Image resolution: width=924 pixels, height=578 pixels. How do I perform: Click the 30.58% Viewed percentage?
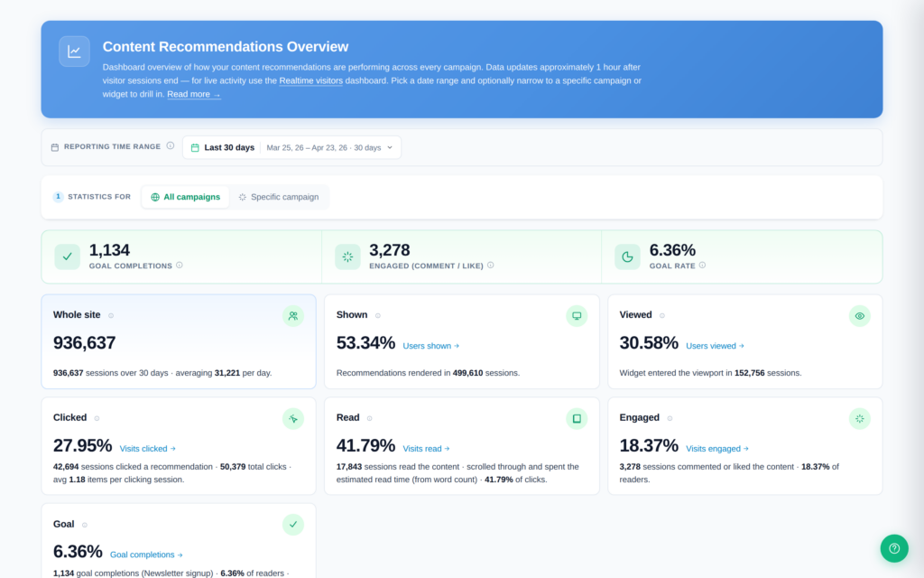(x=649, y=342)
